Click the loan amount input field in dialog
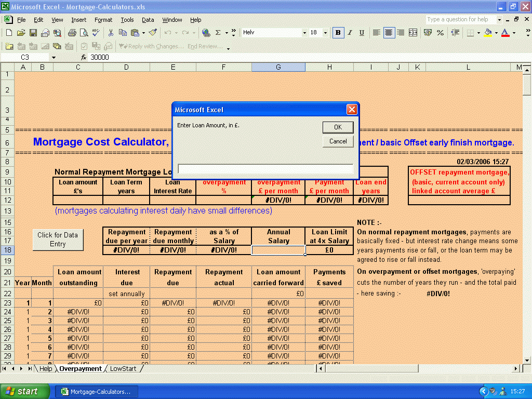 tap(265, 169)
